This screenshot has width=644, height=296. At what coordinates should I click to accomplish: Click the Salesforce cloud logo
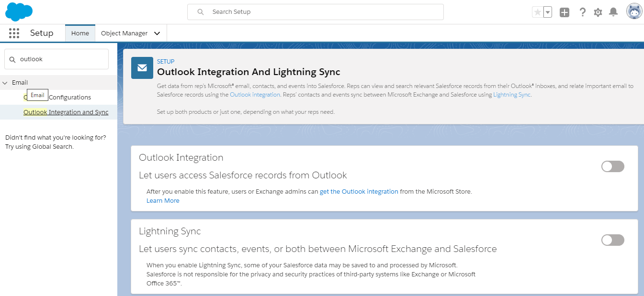click(19, 11)
